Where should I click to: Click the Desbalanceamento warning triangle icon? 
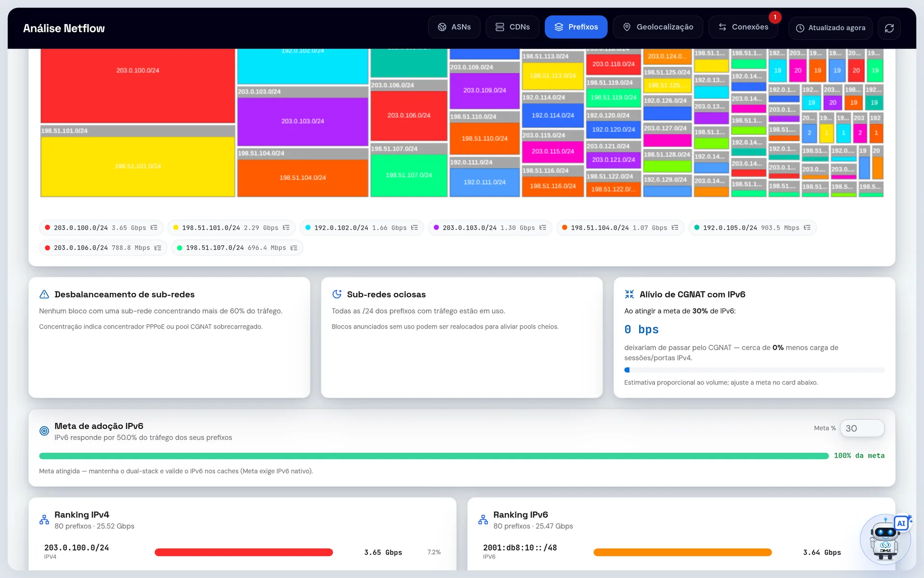pos(44,294)
